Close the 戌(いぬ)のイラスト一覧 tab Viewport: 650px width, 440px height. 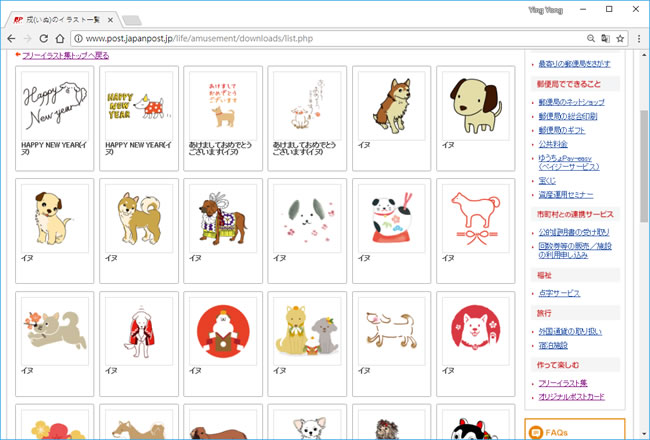pyautogui.click(x=110, y=20)
